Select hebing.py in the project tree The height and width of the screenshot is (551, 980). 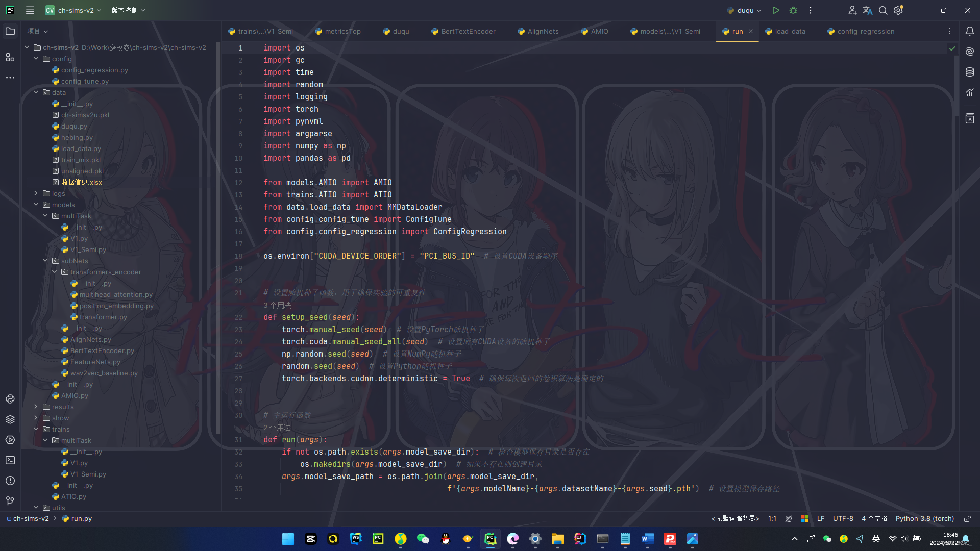click(x=77, y=137)
